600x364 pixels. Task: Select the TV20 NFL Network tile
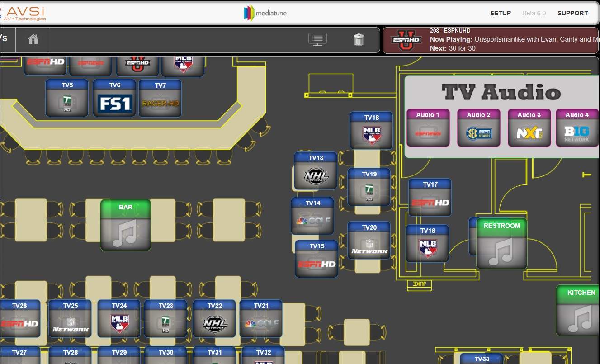(x=369, y=241)
